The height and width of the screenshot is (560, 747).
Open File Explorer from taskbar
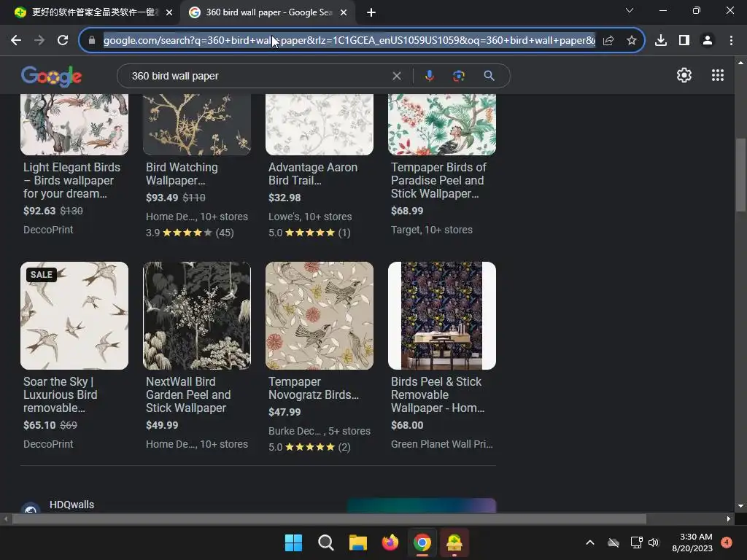click(x=357, y=542)
